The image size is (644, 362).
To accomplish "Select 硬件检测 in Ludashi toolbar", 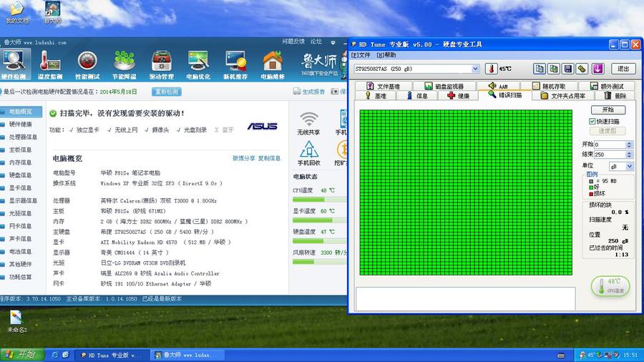I will 14,65.
